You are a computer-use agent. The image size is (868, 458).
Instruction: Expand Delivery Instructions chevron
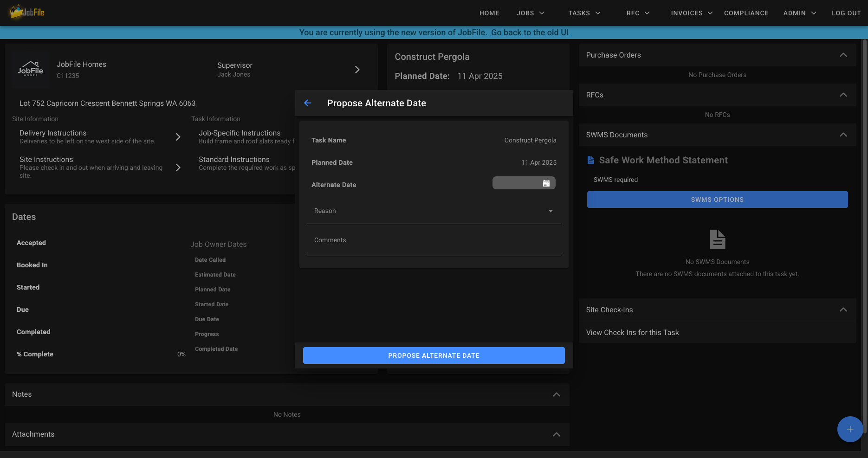click(x=178, y=137)
